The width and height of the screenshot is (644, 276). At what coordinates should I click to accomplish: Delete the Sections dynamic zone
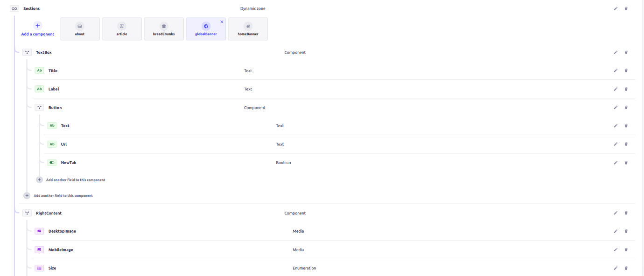coord(626,8)
